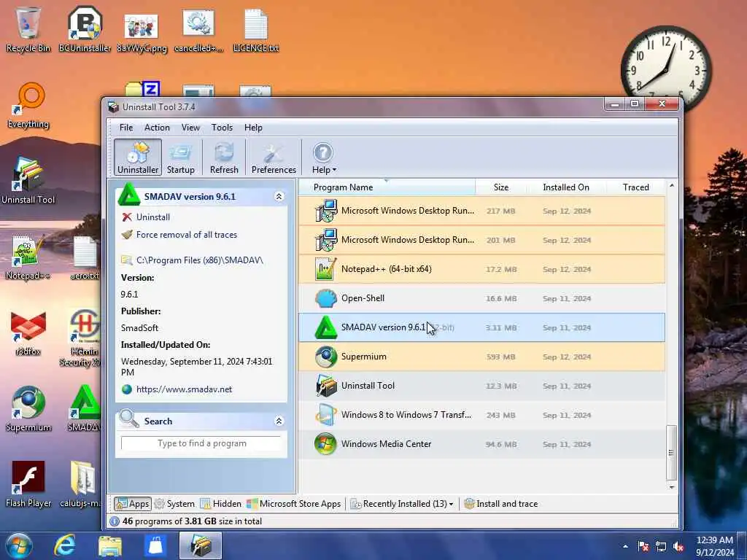Collapse the Search panel chevron
This screenshot has height=560, width=747.
pyautogui.click(x=279, y=421)
